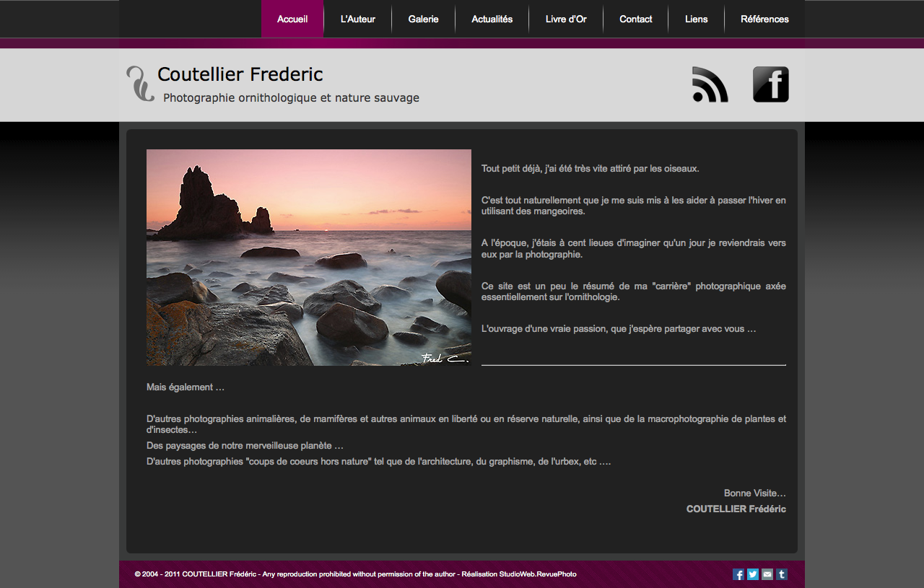Click the StudioWeb.RevuePhoto credit in footer
This screenshot has height=588, width=924.
tap(538, 574)
